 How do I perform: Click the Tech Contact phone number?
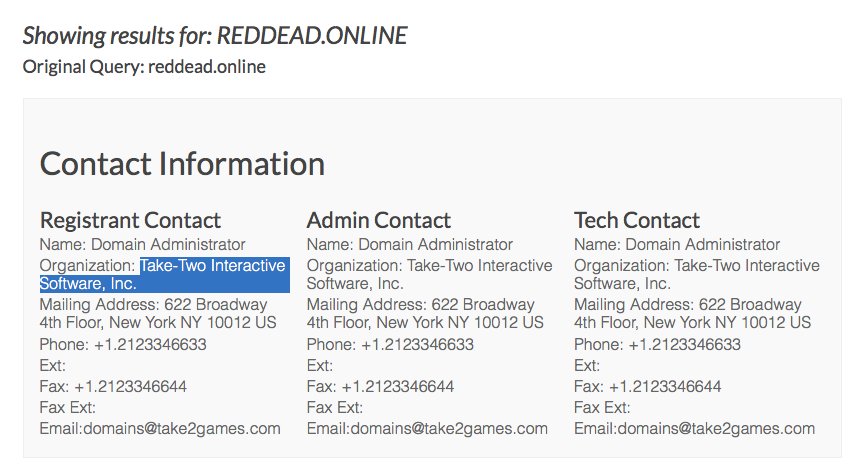coord(684,345)
